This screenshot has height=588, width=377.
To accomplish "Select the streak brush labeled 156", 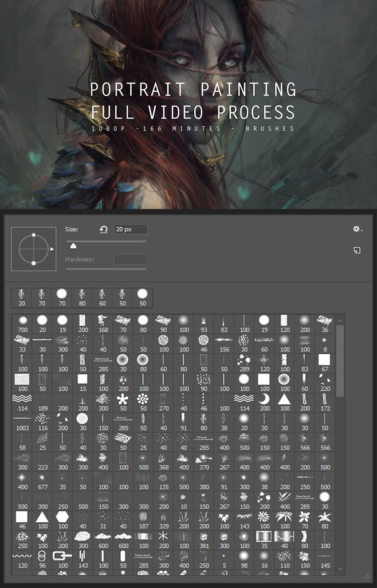I will coord(224,344).
